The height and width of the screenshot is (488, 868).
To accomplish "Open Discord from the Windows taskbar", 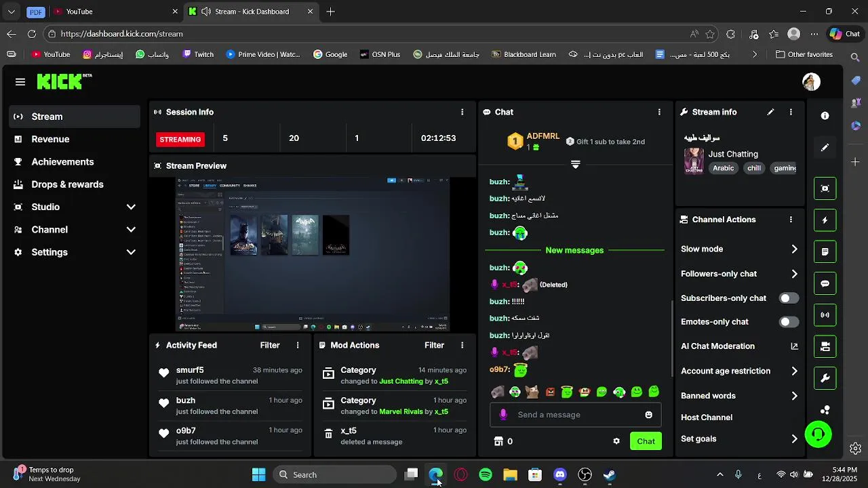I will click(560, 474).
